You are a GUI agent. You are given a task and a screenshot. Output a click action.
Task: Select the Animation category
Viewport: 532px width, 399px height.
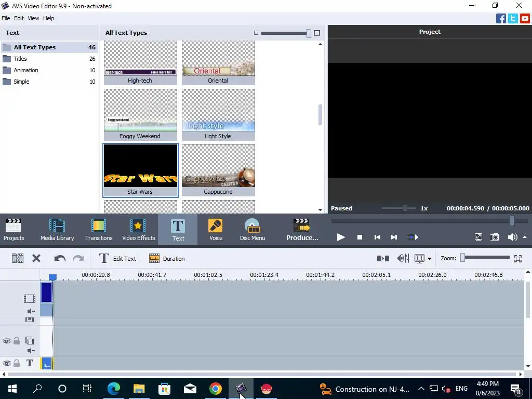[49, 70]
